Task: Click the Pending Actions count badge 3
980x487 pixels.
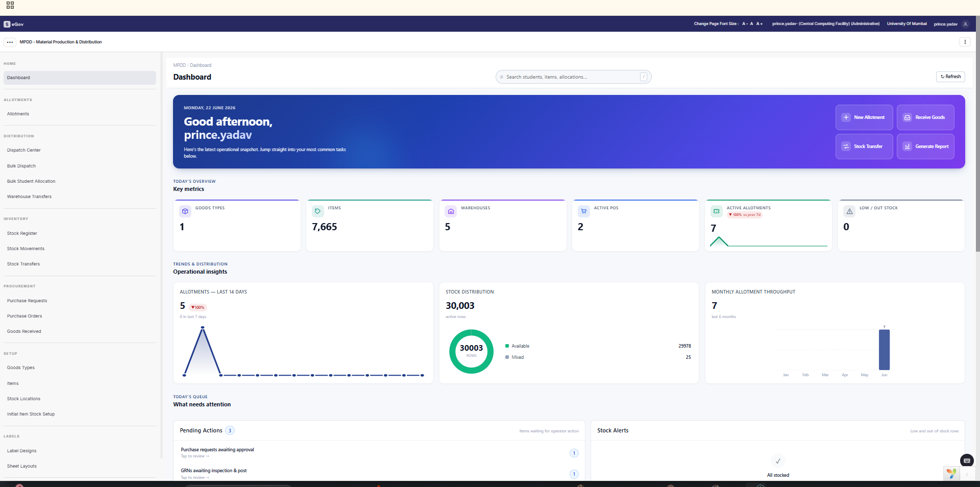Action: [230, 431]
